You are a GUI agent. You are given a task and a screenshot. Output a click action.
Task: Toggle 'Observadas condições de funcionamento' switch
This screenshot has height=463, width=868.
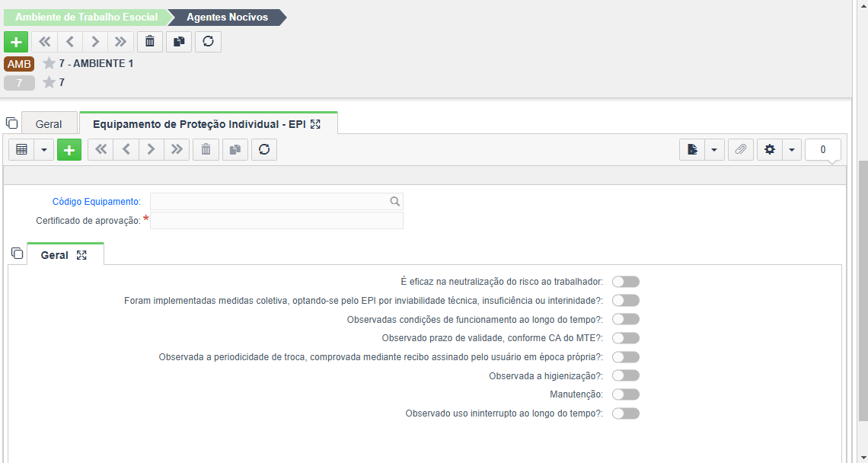click(626, 320)
